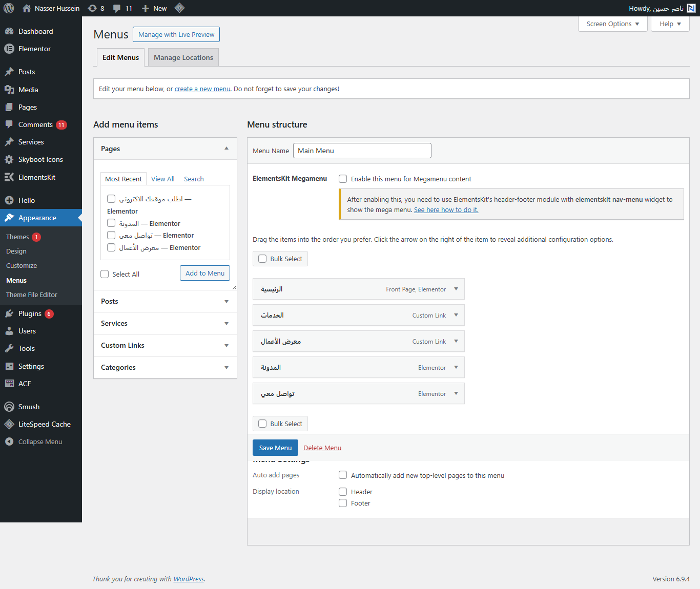Open the comments bubble icon showing 11
The image size is (700, 589).
coord(117,8)
